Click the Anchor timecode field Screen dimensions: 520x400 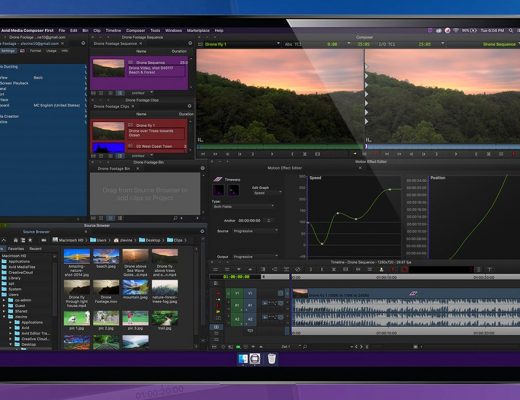250,220
